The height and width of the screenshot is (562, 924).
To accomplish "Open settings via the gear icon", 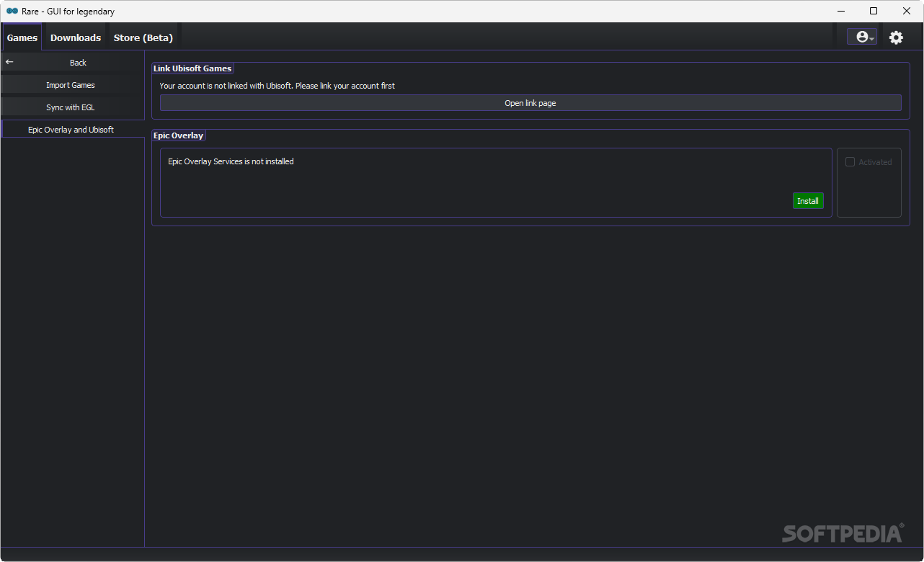I will tap(896, 37).
